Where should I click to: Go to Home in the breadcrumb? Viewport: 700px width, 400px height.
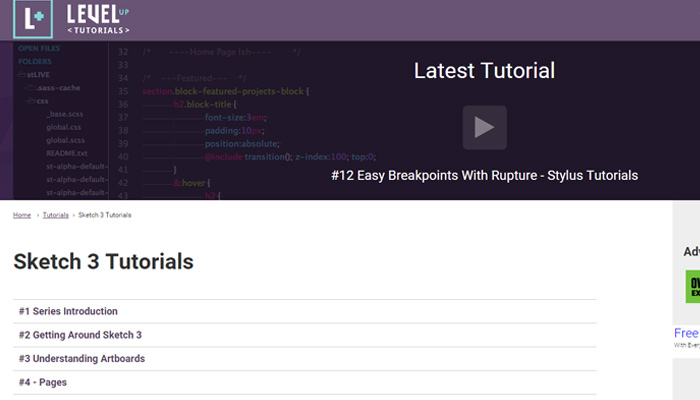click(x=21, y=215)
